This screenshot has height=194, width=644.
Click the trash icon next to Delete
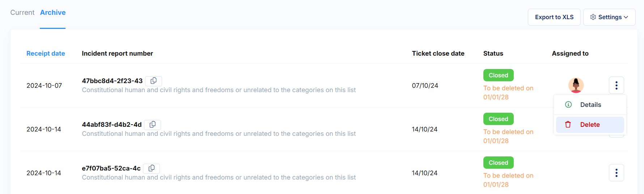pyautogui.click(x=568, y=125)
